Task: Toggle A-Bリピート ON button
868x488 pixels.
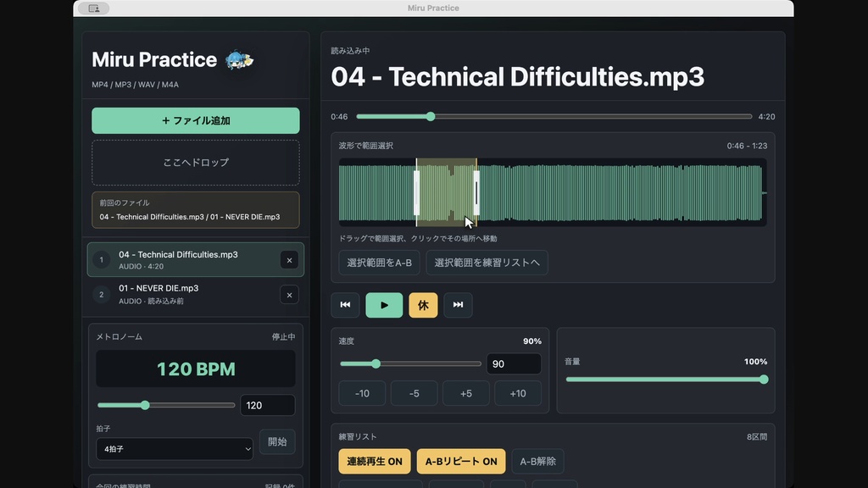Action: (x=461, y=462)
